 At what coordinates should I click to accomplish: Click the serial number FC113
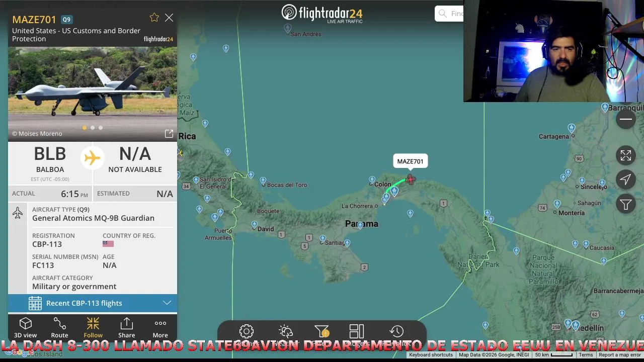[43, 265]
